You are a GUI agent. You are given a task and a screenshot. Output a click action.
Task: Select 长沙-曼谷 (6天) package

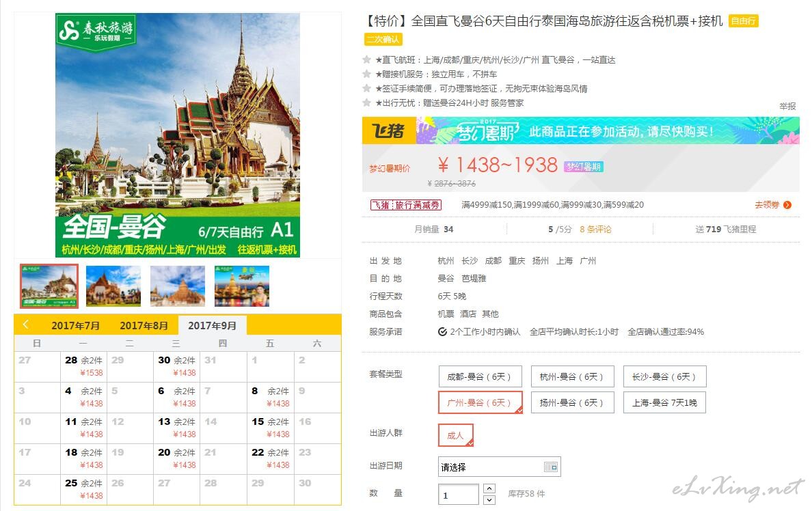(664, 376)
